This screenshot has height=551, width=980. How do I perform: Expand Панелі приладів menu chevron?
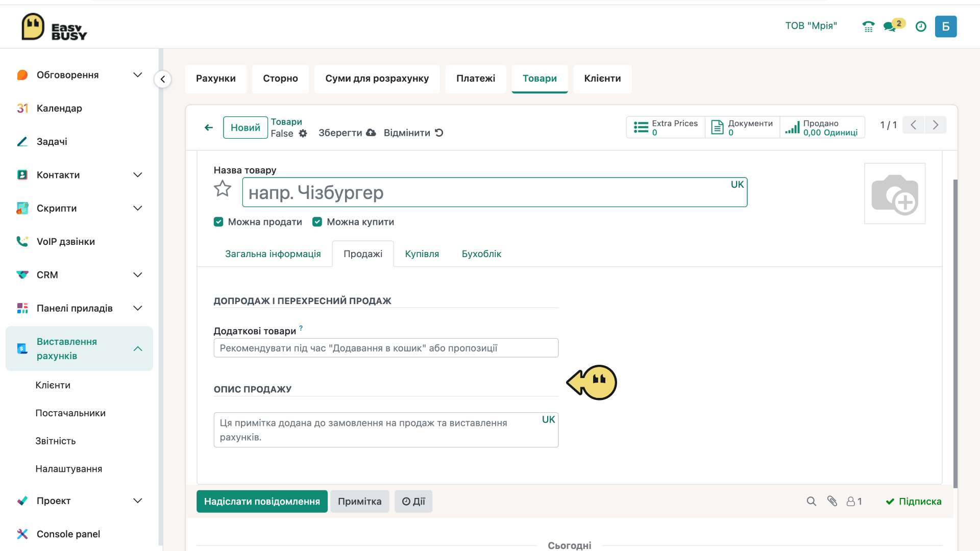pyautogui.click(x=138, y=308)
